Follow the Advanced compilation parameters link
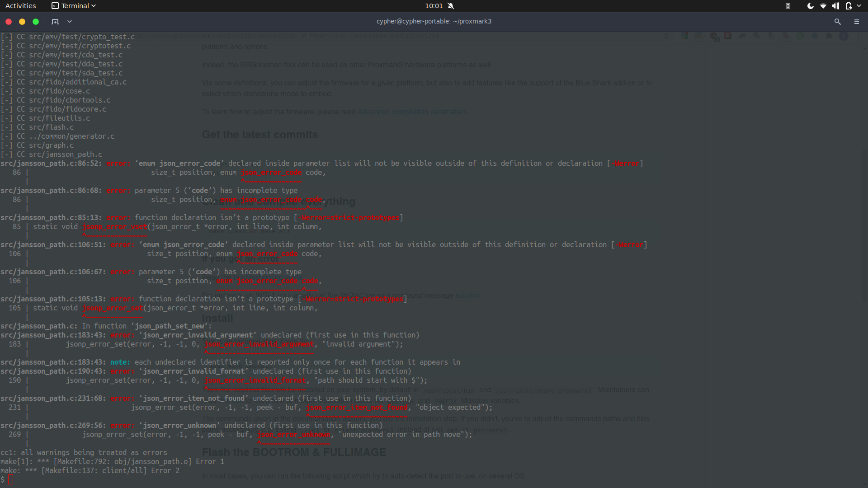Screen dimensions: 868x488 [x=412, y=112]
